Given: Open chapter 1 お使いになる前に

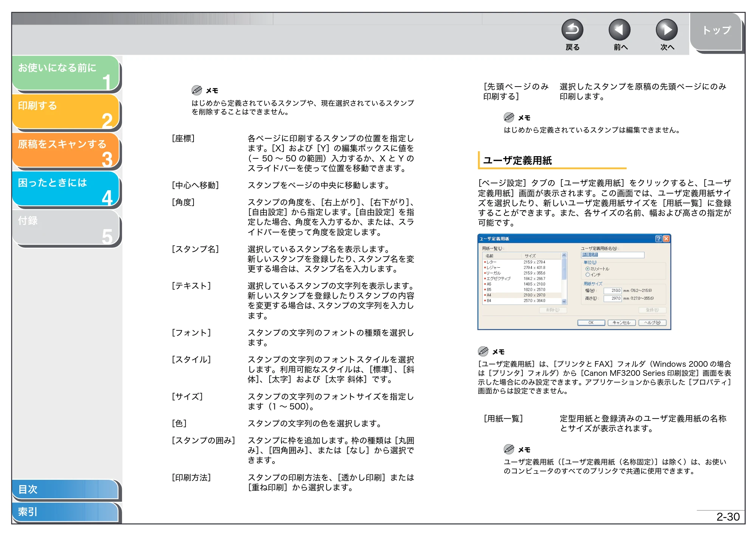Looking at the screenshot, I should pyautogui.click(x=66, y=74).
